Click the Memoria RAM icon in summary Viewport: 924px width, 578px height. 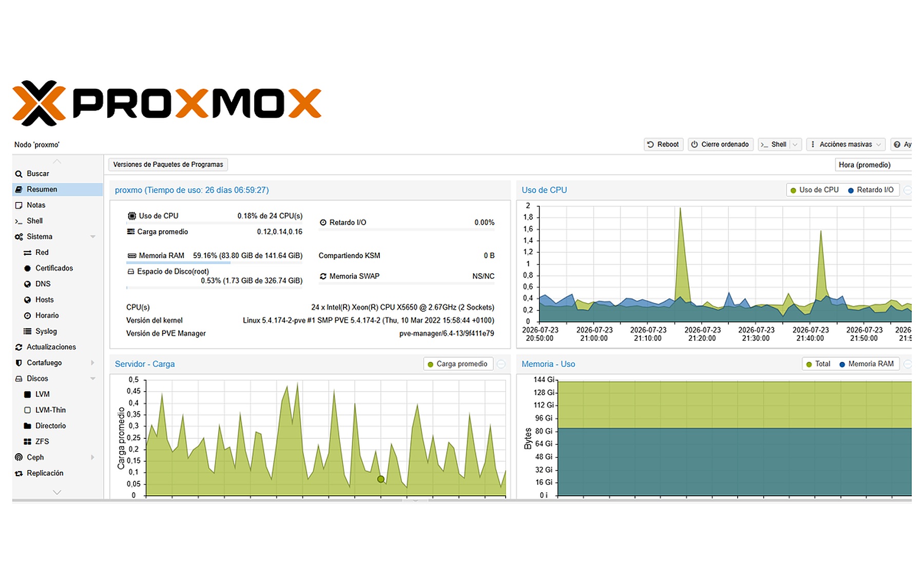(132, 256)
